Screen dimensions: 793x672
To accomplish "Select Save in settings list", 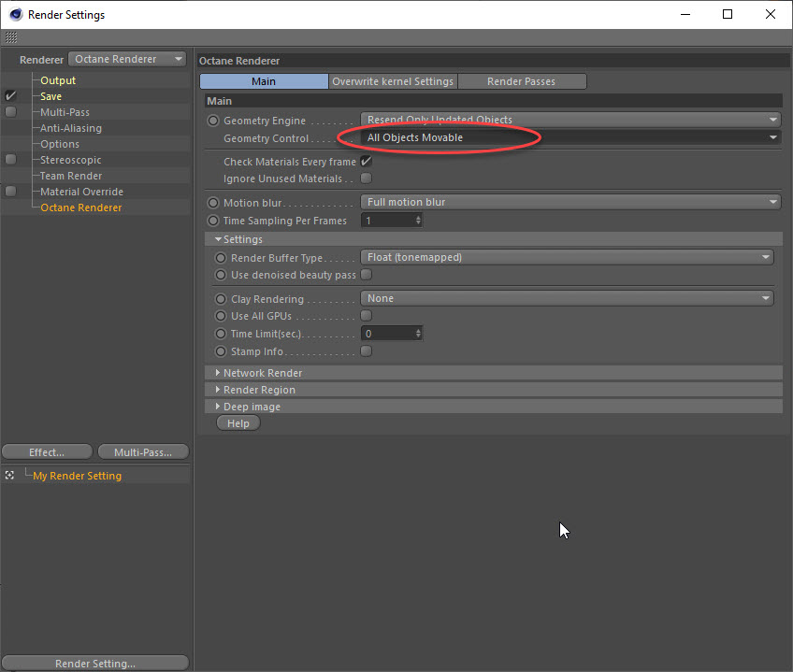I will (50, 96).
